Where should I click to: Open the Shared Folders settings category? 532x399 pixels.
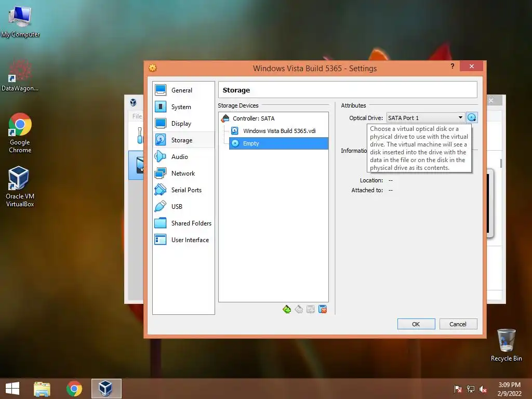pos(183,223)
